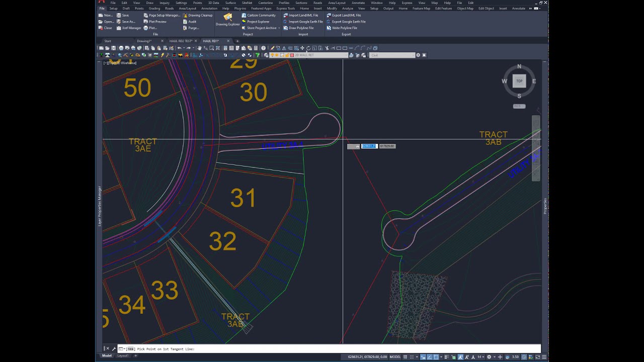This screenshot has width=644, height=362.
Task: Toggle grid display in status bar
Action: (406, 357)
